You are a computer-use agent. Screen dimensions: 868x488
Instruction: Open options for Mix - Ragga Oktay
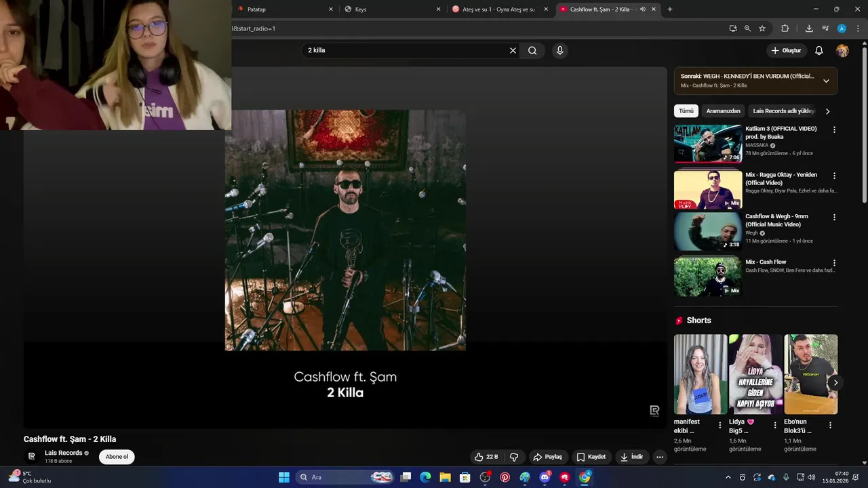834,176
